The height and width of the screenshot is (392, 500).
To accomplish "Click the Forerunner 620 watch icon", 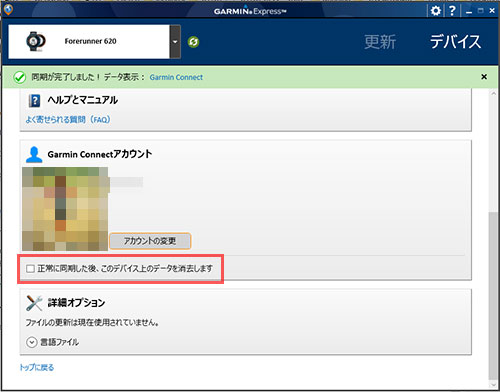I will [x=36, y=41].
